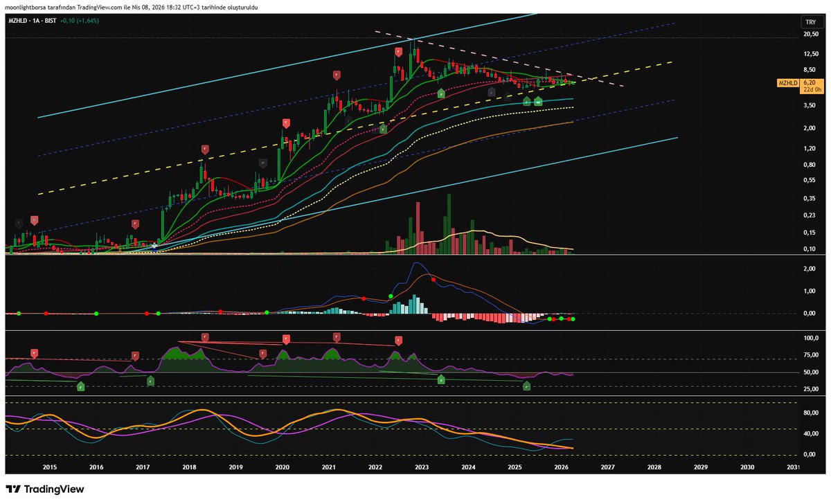This screenshot has height=504, width=831.
Task: Click the 75,00 RSI scale label
Action: pos(810,355)
